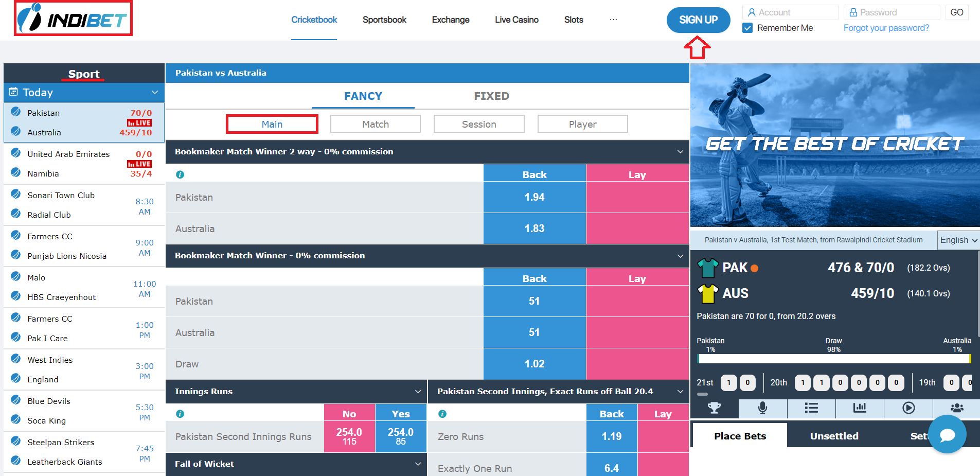The height and width of the screenshot is (476, 980).
Task: Click cricket icon next to Steelpan Strikers
Action: point(16,441)
